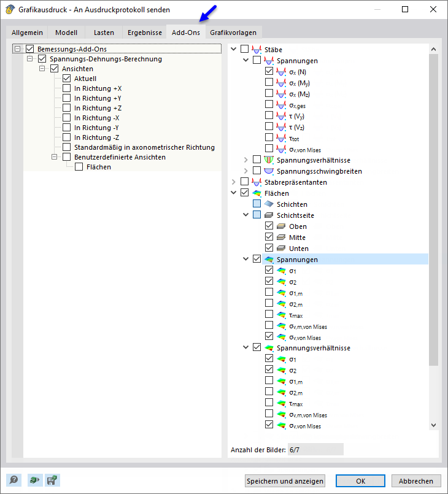Image resolution: width=448 pixels, height=494 pixels.
Task: Click the scroll down arrow of right tree
Action: [433, 425]
